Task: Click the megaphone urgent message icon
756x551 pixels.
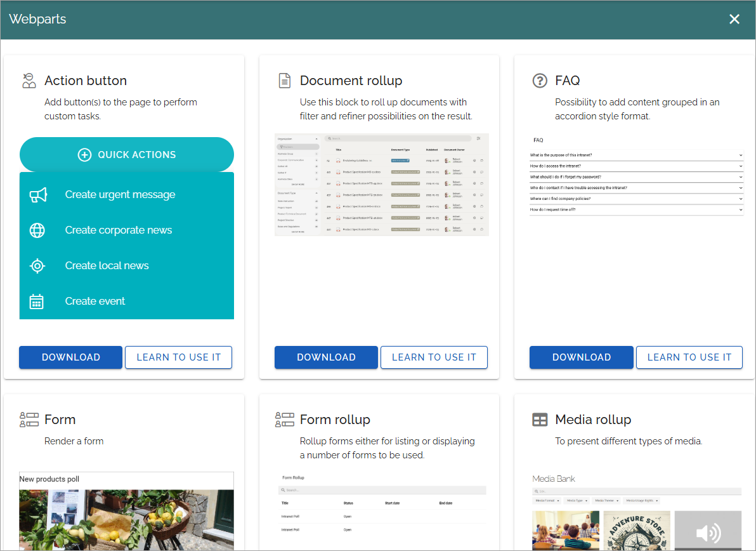Action: click(x=37, y=195)
